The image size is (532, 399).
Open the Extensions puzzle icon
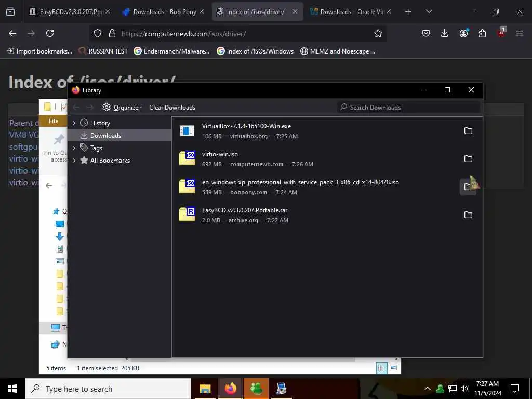tap(482, 33)
